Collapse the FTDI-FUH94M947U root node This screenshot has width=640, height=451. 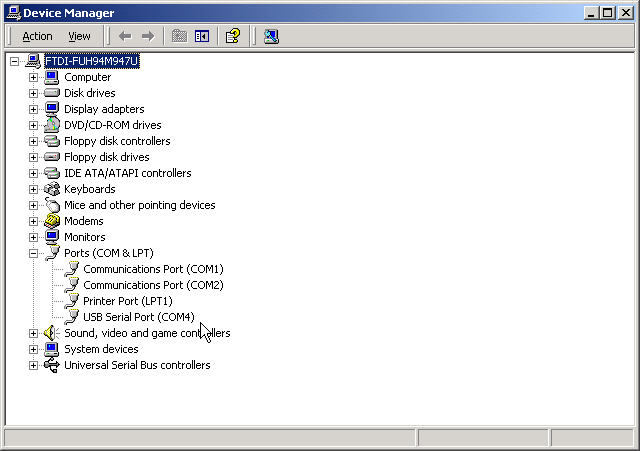tap(15, 62)
